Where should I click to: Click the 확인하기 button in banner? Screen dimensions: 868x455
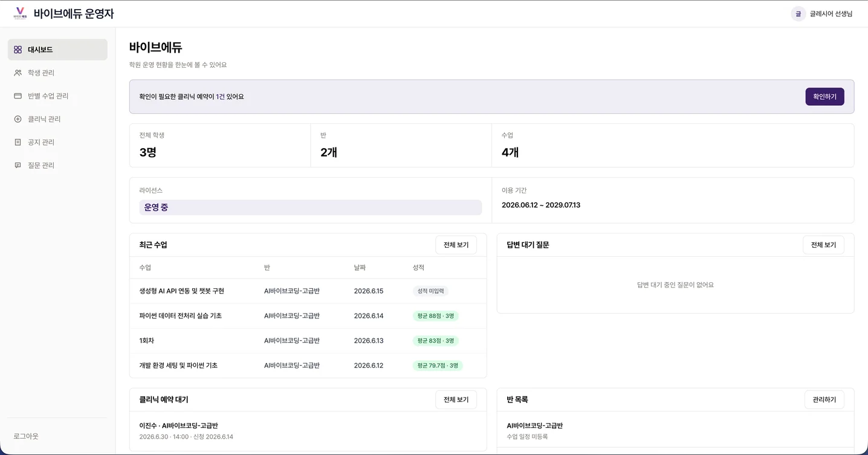pyautogui.click(x=824, y=97)
